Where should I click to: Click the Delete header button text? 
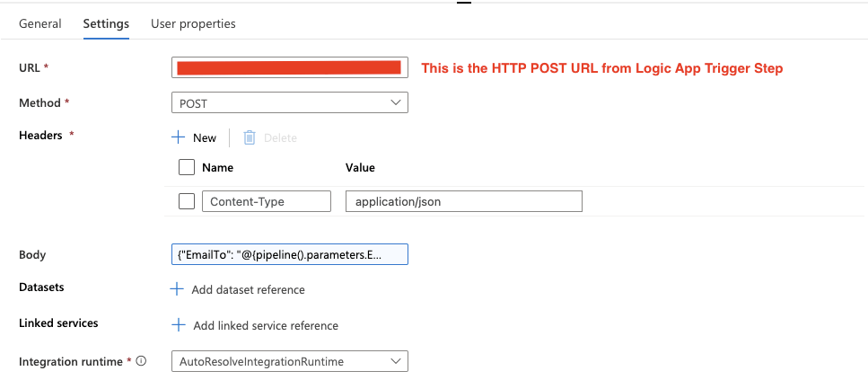coord(280,137)
